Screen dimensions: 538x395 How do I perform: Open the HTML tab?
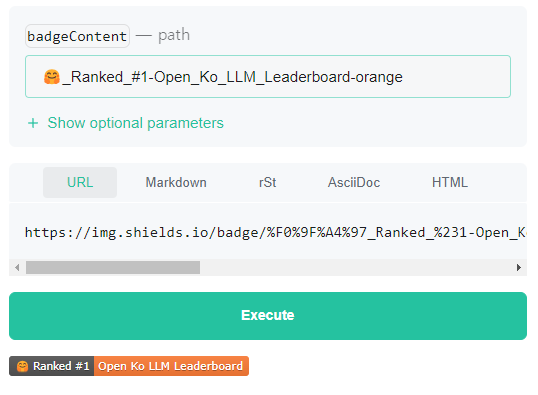(450, 182)
